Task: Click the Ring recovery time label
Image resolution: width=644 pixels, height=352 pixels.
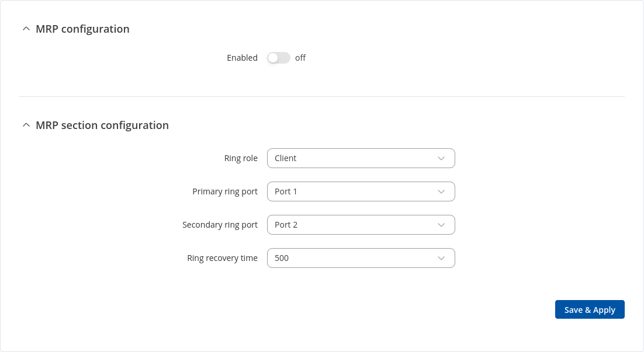Action: pyautogui.click(x=222, y=258)
